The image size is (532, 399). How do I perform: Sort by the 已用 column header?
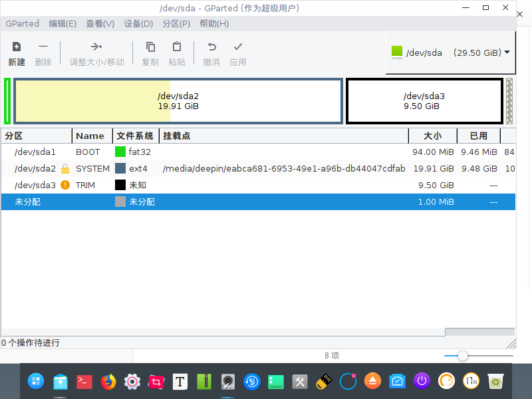click(x=479, y=136)
